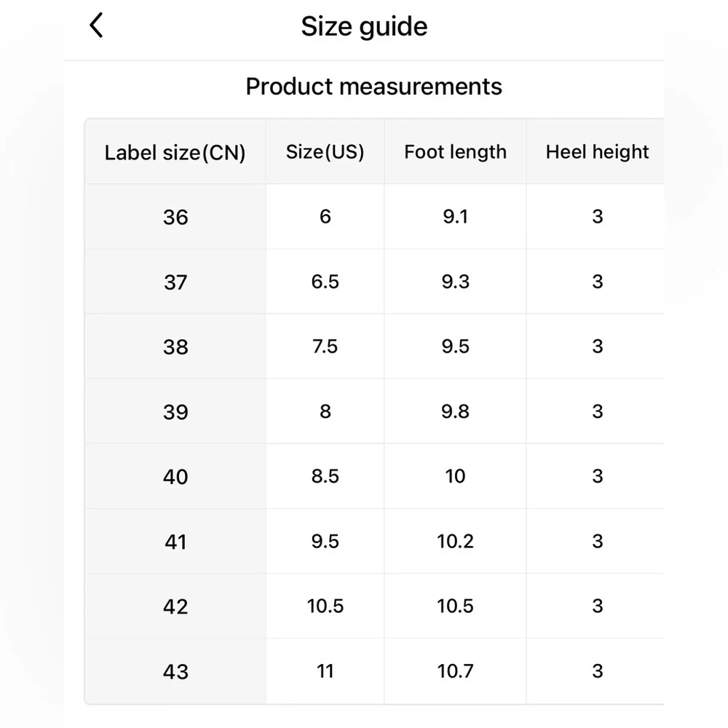Select the US size 11 cell
Image resolution: width=728 pixels, height=728 pixels.
tap(325, 671)
